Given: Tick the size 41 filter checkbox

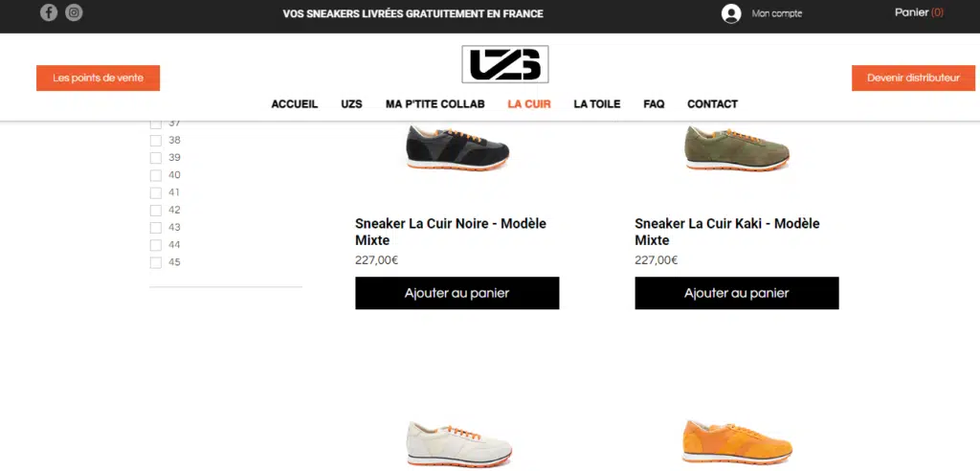Looking at the screenshot, I should click(156, 192).
